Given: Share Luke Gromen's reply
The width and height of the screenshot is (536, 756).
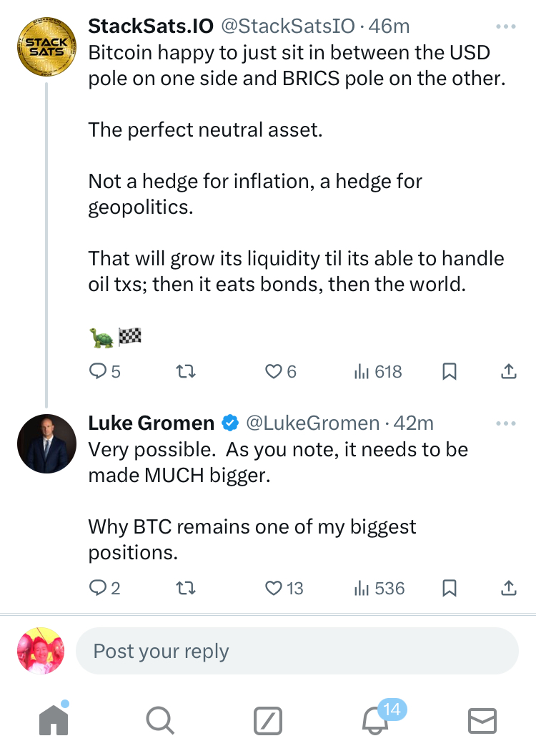Looking at the screenshot, I should [507, 588].
